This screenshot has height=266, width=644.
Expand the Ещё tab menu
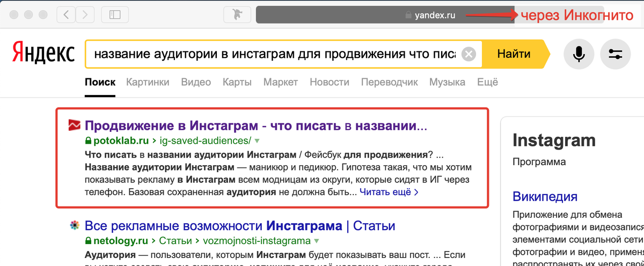click(x=487, y=82)
